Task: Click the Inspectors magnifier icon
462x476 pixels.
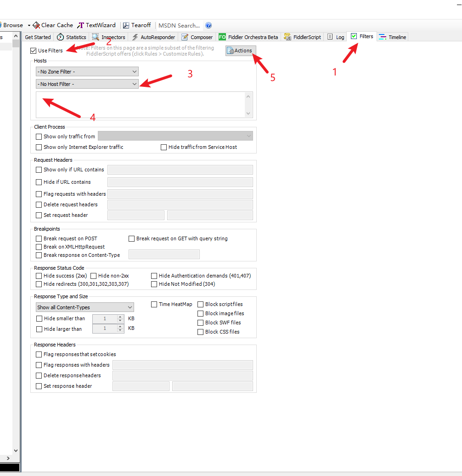Action: pos(96,37)
